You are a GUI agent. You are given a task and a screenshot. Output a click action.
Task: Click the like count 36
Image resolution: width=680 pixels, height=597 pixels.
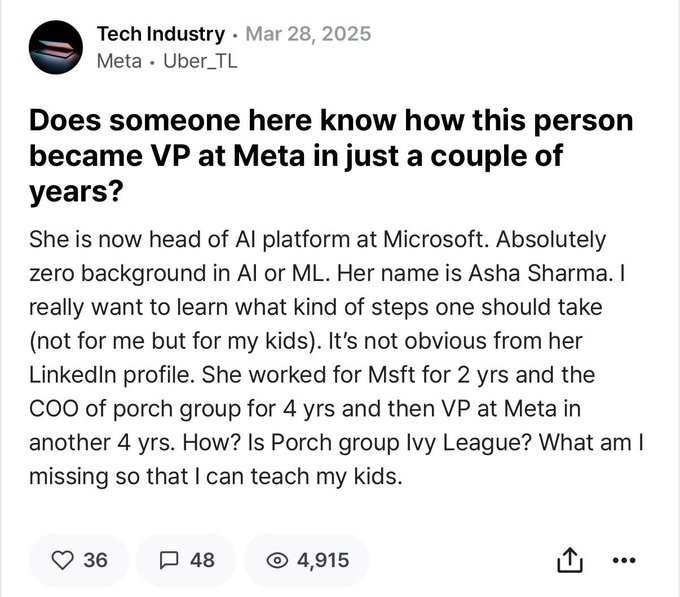pos(95,560)
